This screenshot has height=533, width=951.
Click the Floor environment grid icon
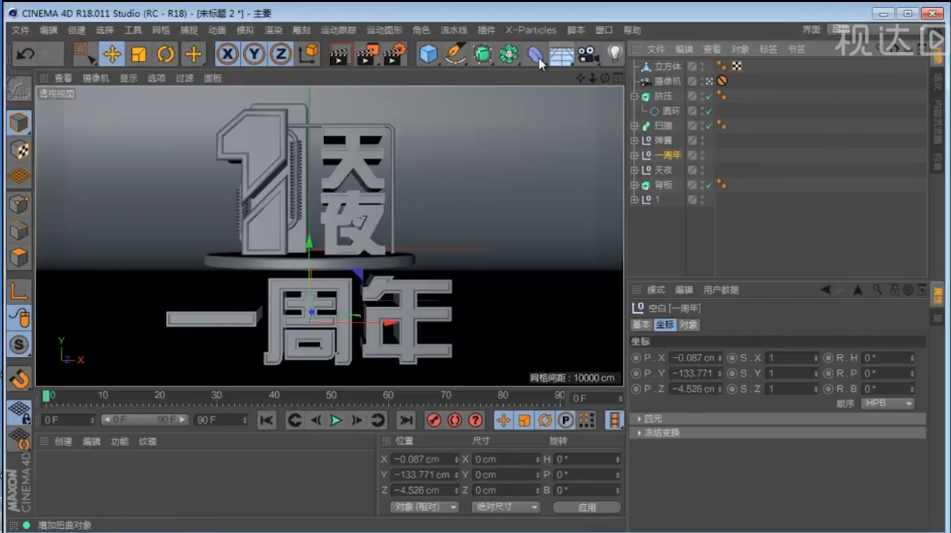(x=562, y=55)
